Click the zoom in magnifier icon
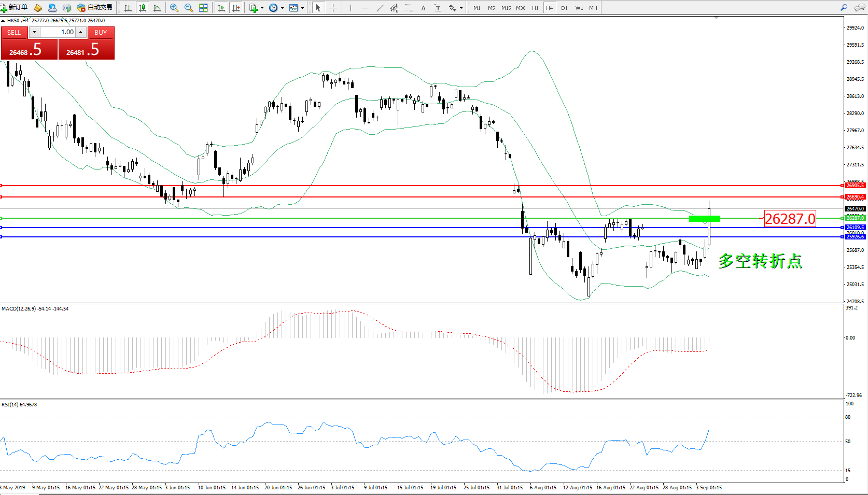The height and width of the screenshot is (495, 868). coord(174,8)
